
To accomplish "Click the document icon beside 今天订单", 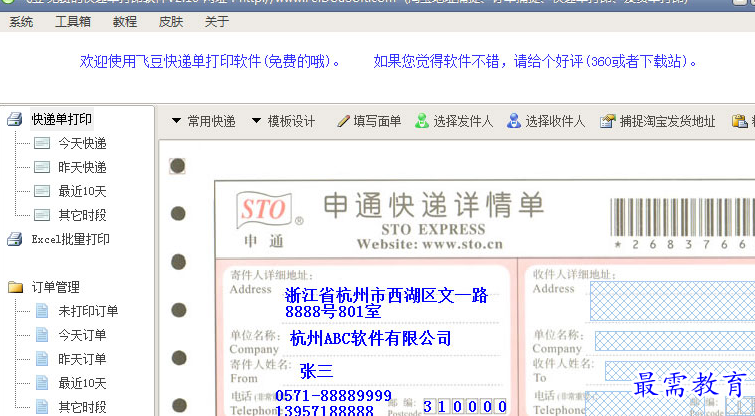I will coord(42,335).
